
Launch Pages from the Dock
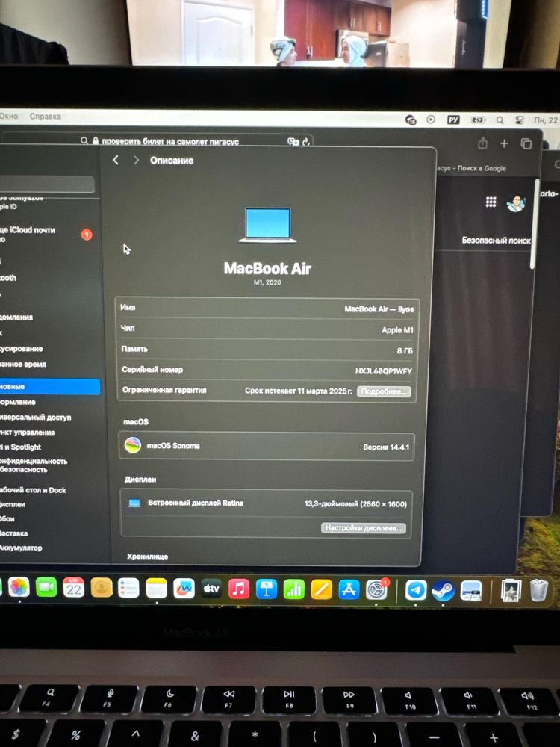(321, 589)
